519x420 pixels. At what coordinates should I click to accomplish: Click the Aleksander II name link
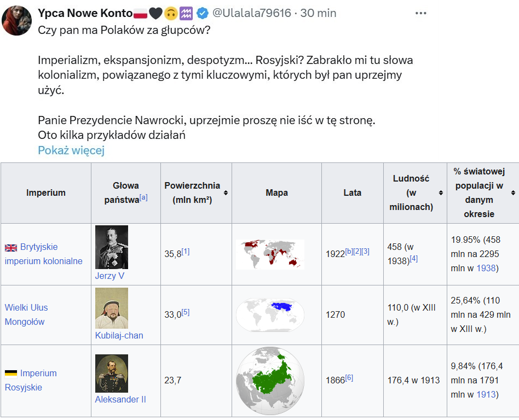[x=120, y=399]
